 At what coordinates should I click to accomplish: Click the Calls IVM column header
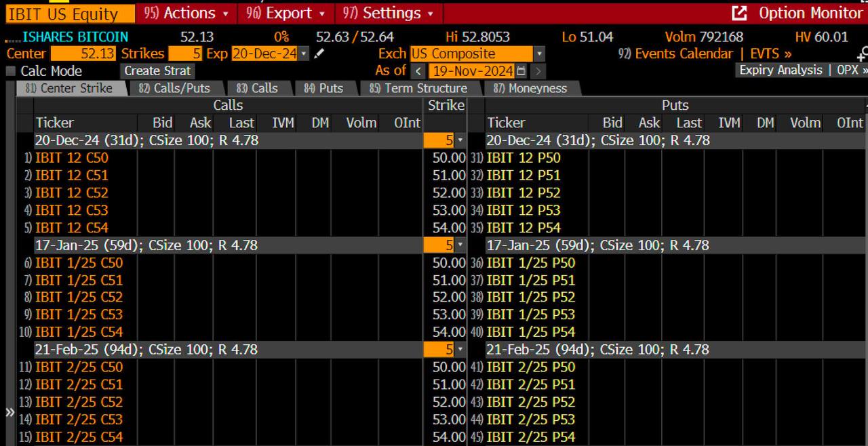(283, 123)
